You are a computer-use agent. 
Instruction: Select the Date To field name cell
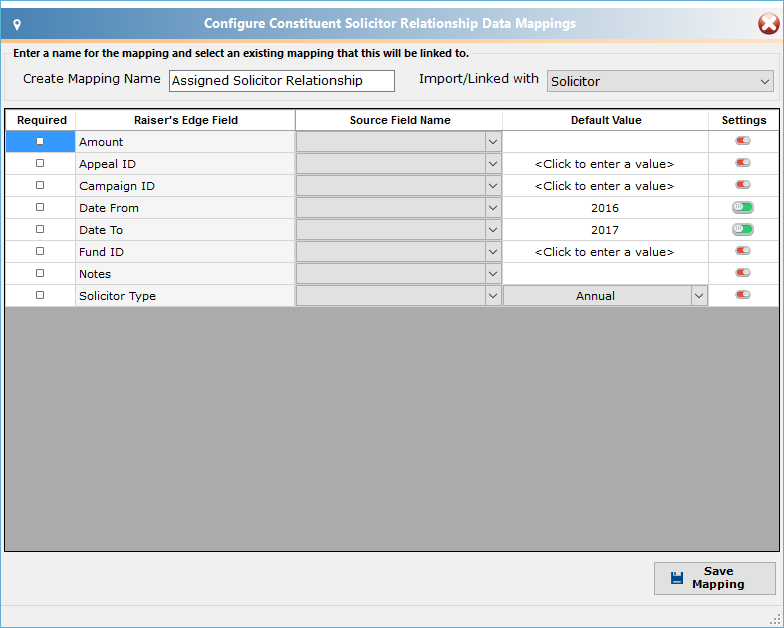point(185,230)
